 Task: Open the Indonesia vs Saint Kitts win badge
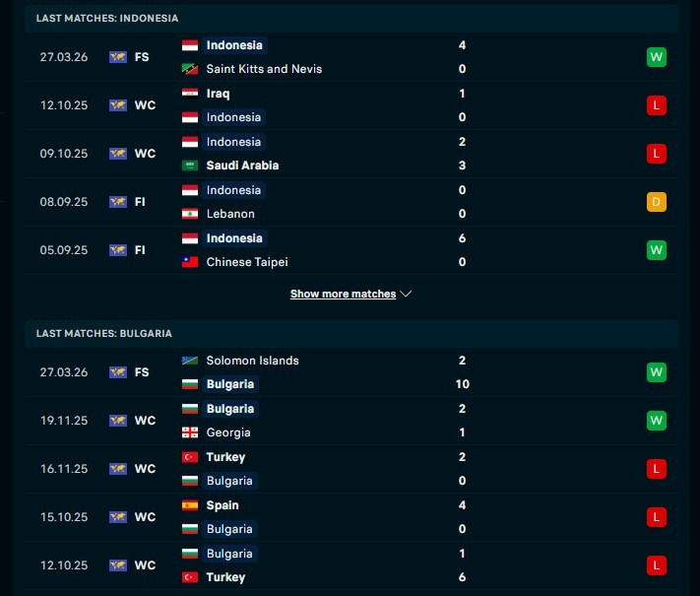tap(657, 57)
